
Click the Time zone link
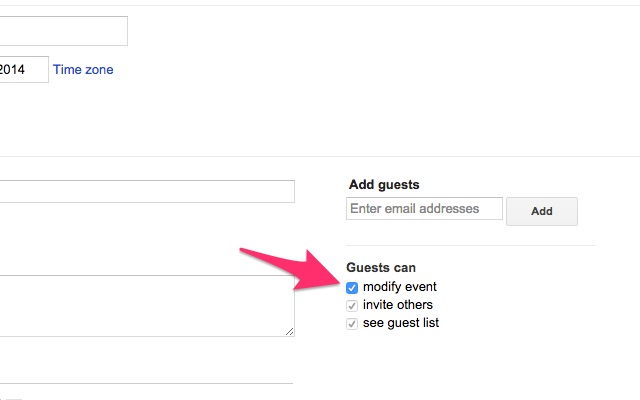(x=83, y=70)
